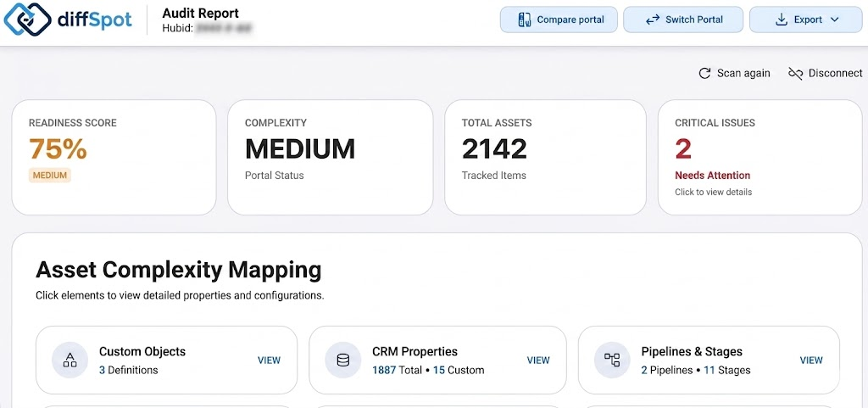Click the Disconnect broken-link icon
The image size is (868, 408).
tap(795, 74)
